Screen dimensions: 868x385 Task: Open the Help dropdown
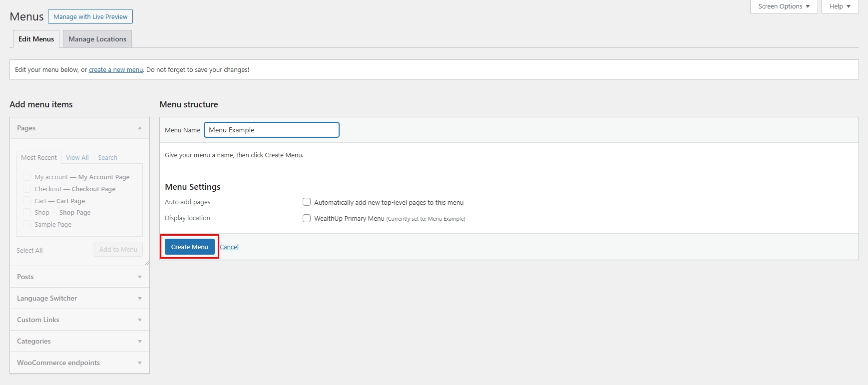840,6
